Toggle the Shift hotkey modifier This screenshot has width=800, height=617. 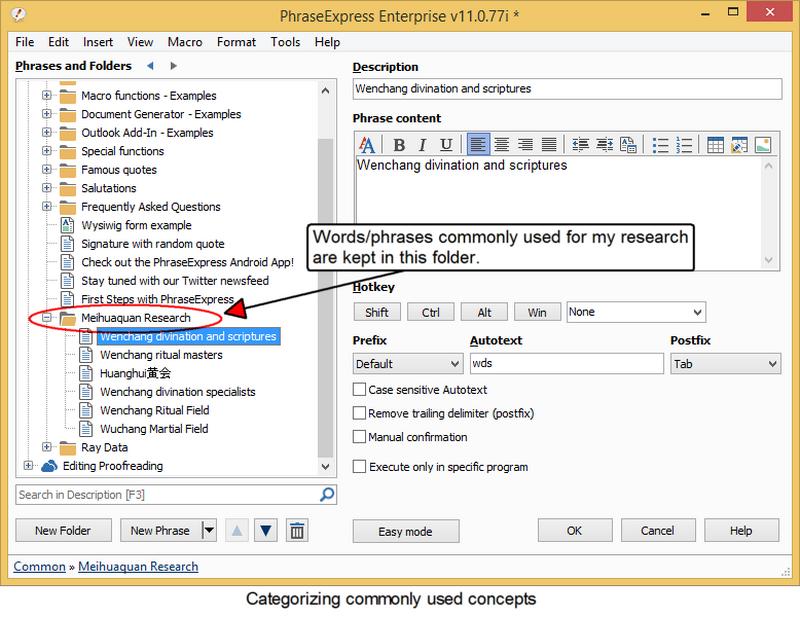point(377,312)
